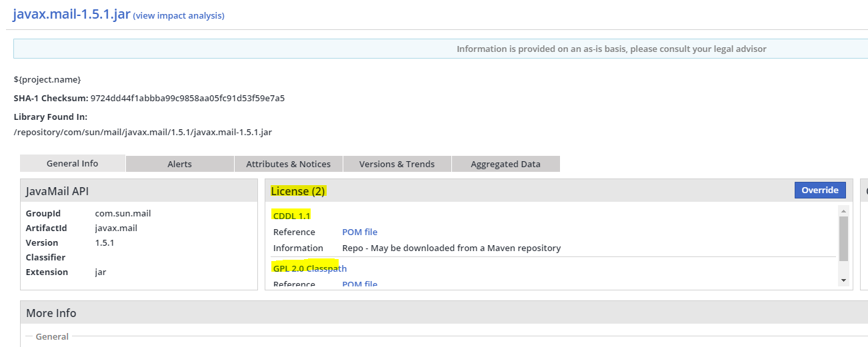The height and width of the screenshot is (347, 868).
Task: Select the CDDL 1.1 license name
Action: 291,215
